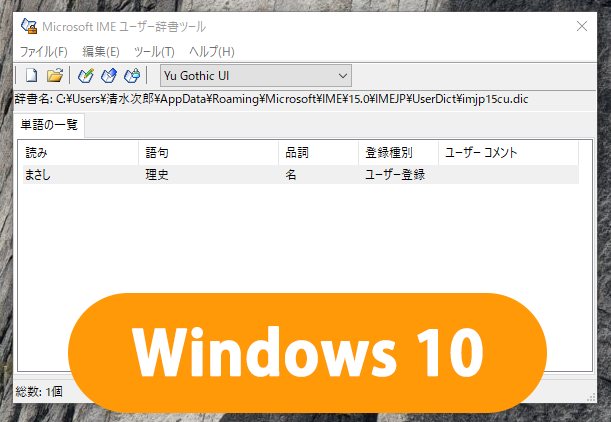The height and width of the screenshot is (422, 611).
Task: Sort by the 品詞 column header
Action: (x=319, y=153)
